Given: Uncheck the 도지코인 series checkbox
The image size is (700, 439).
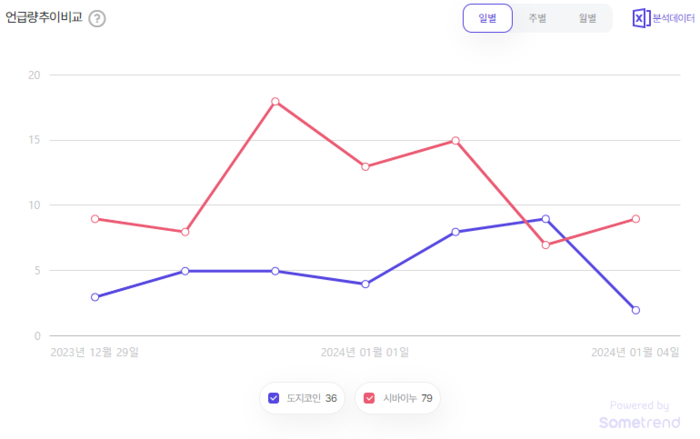Looking at the screenshot, I should (273, 398).
